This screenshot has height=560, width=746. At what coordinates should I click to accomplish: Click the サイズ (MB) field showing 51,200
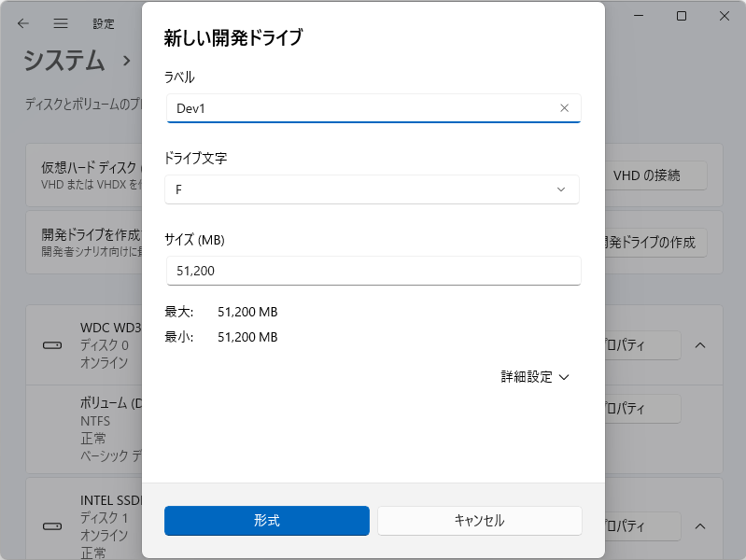(x=373, y=271)
